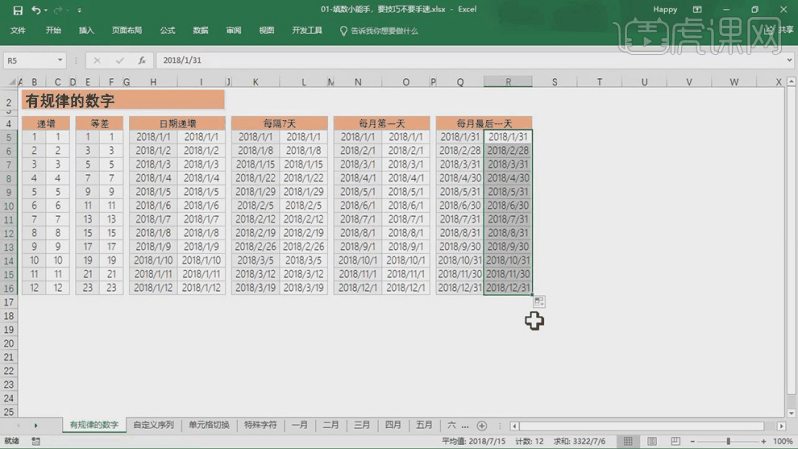Viewport: 798px width, 449px height.
Task: Click the Happy account name
Action: [665, 10]
